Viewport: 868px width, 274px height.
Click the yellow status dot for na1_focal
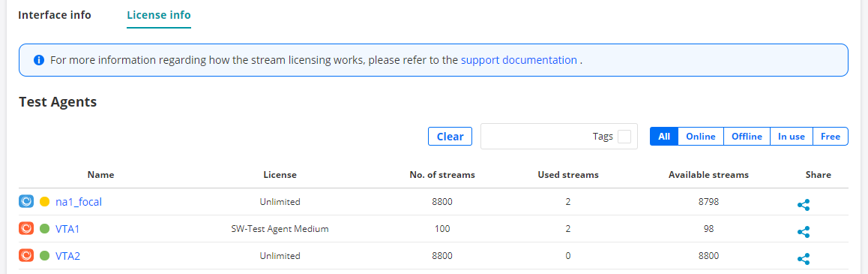[x=45, y=201]
